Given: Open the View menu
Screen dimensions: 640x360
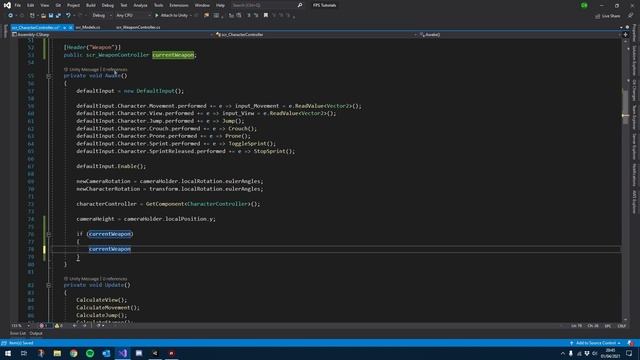Looking at the screenshot, I should [x=44, y=5].
